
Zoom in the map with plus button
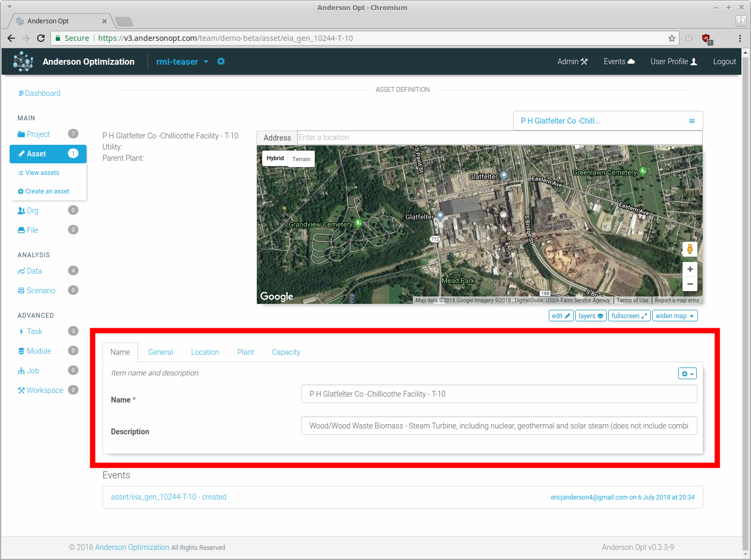click(x=689, y=269)
